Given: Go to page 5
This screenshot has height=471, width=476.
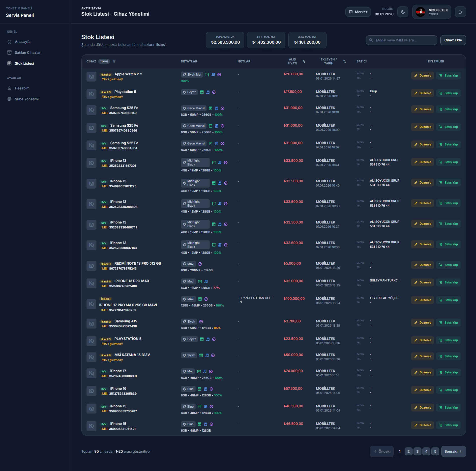Looking at the screenshot, I should click(435, 451).
